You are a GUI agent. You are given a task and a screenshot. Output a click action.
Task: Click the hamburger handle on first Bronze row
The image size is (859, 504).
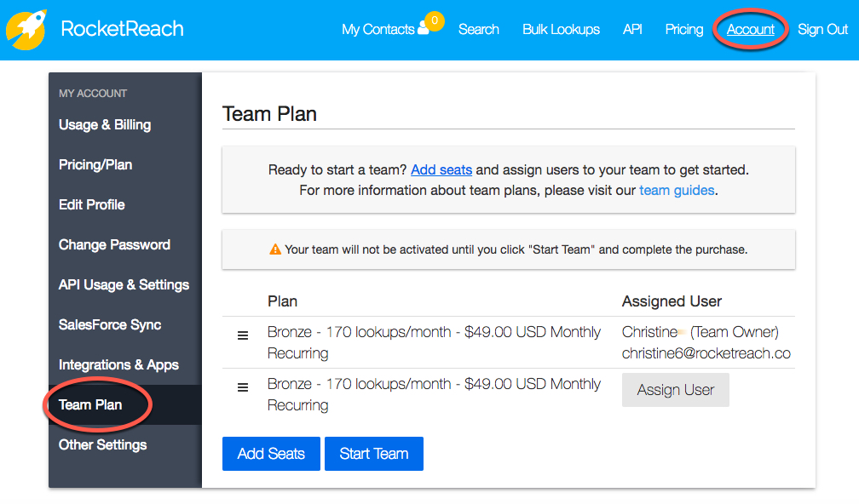point(243,335)
